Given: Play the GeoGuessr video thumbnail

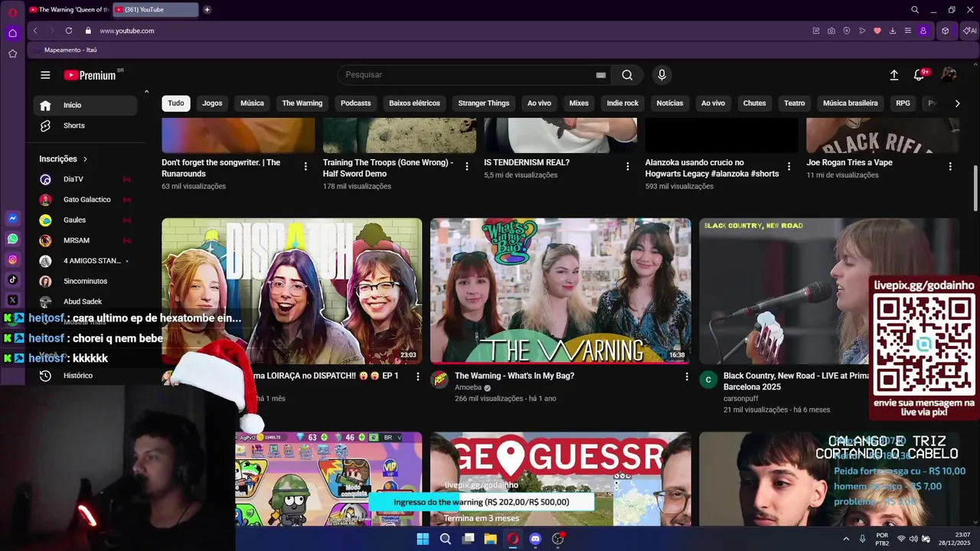Looking at the screenshot, I should pos(560,478).
